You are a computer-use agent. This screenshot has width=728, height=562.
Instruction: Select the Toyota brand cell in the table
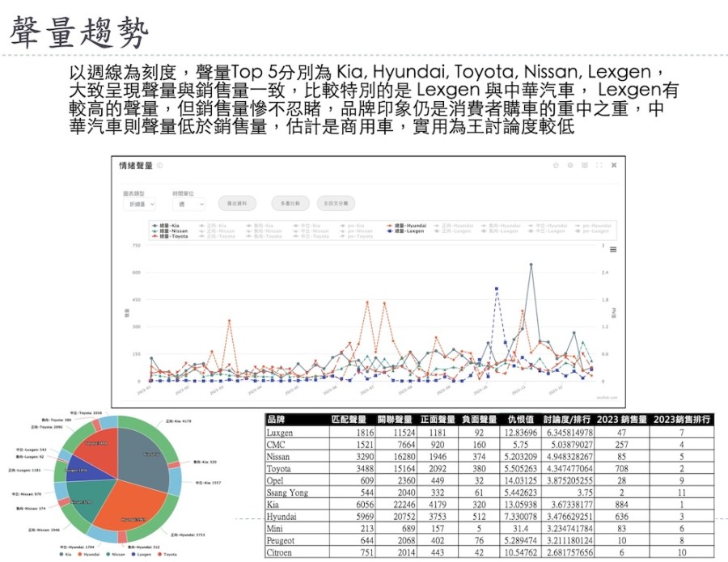tap(297, 469)
